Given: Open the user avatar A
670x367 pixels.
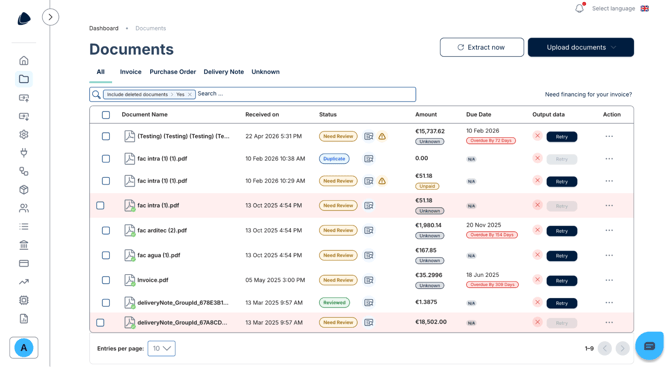Looking at the screenshot, I should coord(24,348).
